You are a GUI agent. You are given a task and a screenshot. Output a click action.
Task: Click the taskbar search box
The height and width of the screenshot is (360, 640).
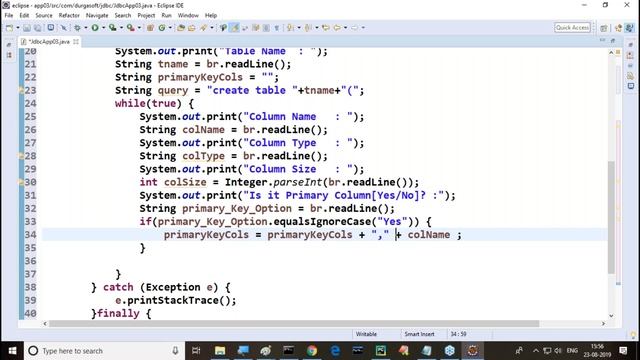coord(104,351)
